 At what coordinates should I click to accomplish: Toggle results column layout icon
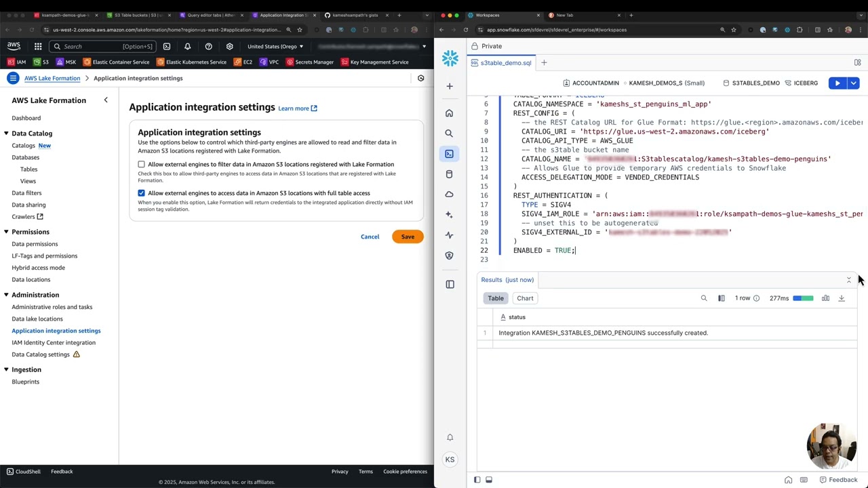pos(722,298)
